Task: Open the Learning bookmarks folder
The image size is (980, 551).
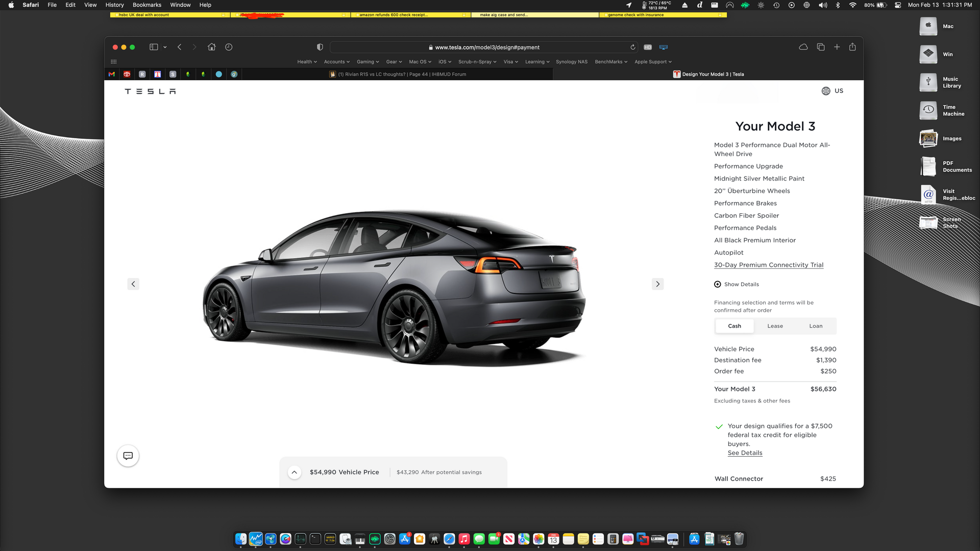Action: (x=537, y=62)
